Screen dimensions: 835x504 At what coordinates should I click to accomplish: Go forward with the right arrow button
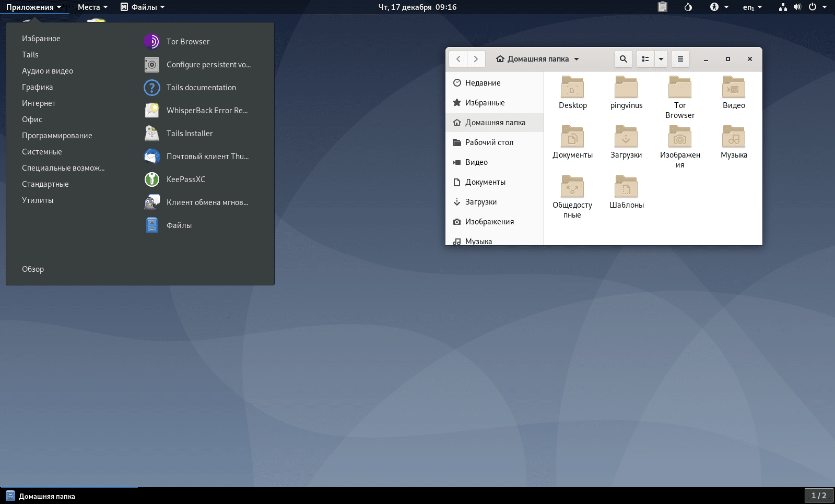pos(476,59)
